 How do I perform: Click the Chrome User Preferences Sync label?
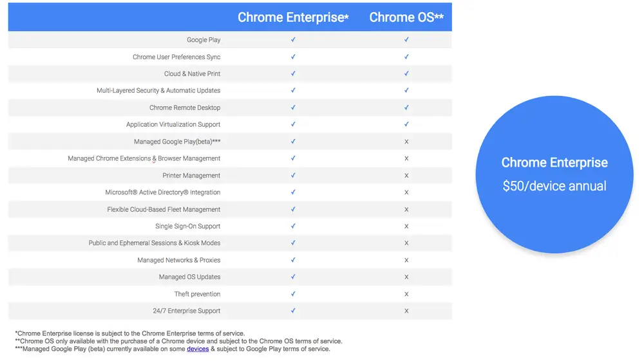pyautogui.click(x=176, y=57)
